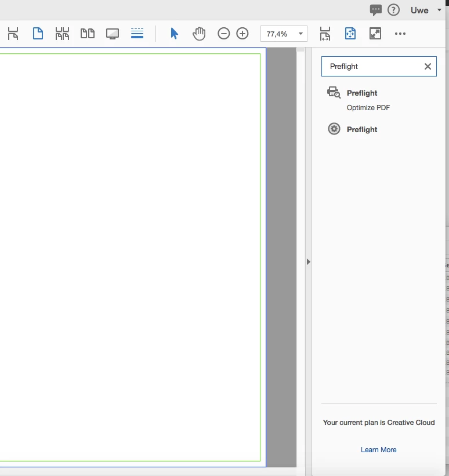The image size is (449, 476).
Task: Open the Help question mark icon
Action: tap(393, 10)
